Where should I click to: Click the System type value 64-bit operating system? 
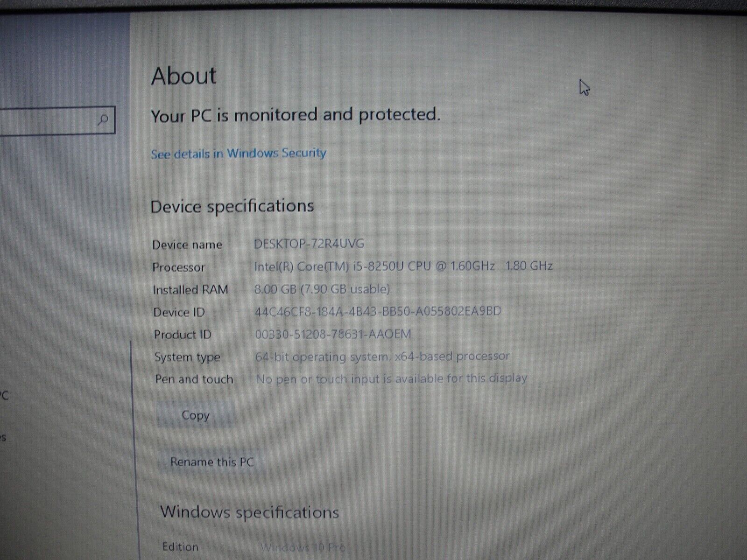[x=382, y=357]
